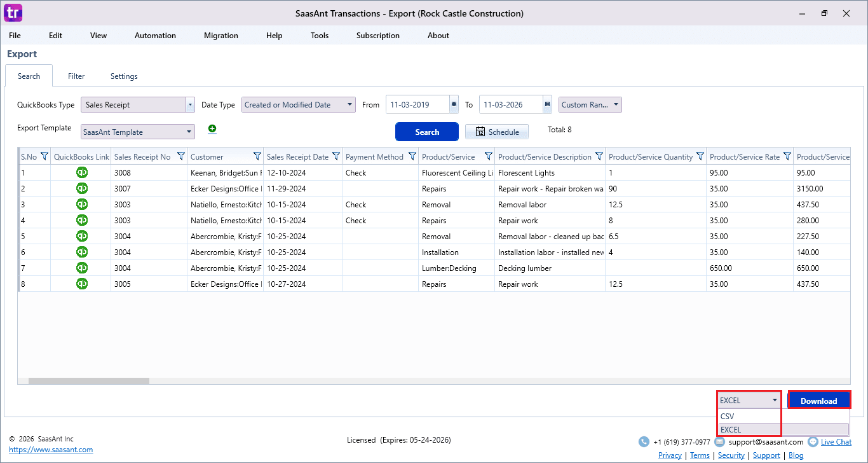Filter the Sales Receipt Date column
The image size is (868, 463).
click(336, 156)
